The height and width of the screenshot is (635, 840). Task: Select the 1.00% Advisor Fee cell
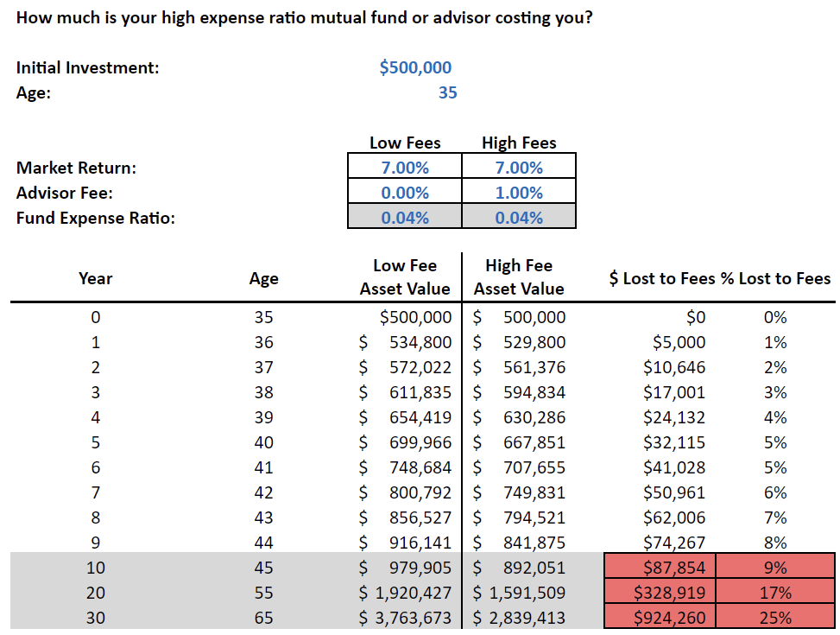[519, 193]
